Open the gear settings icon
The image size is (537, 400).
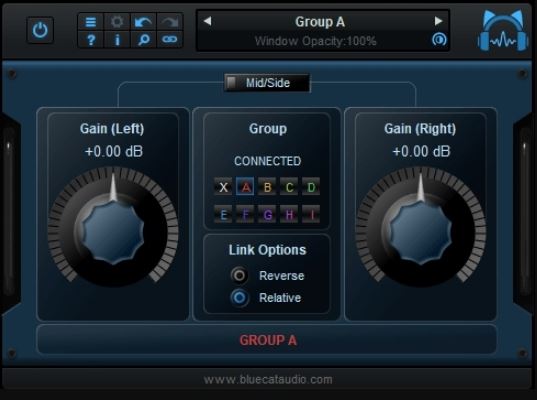[x=117, y=22]
